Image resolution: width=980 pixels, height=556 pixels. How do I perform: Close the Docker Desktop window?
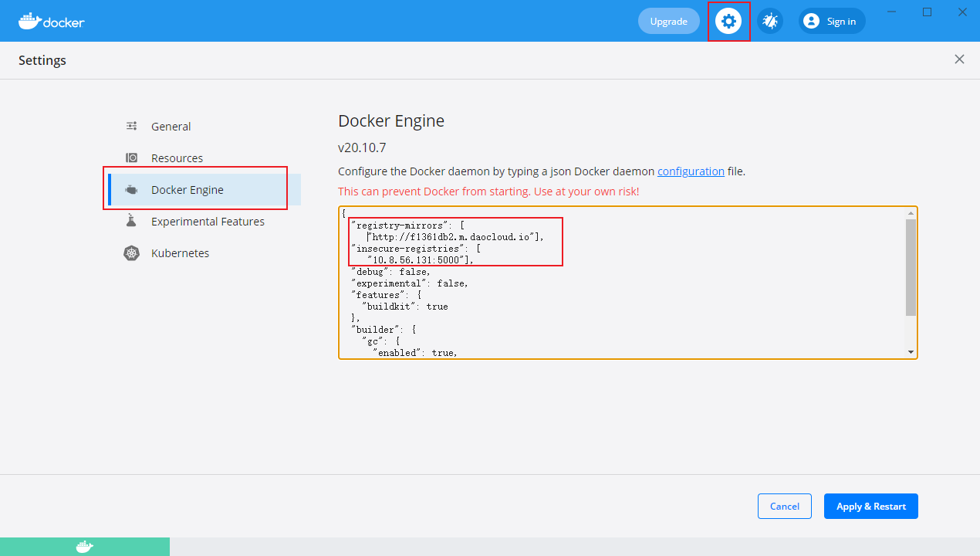(x=962, y=12)
